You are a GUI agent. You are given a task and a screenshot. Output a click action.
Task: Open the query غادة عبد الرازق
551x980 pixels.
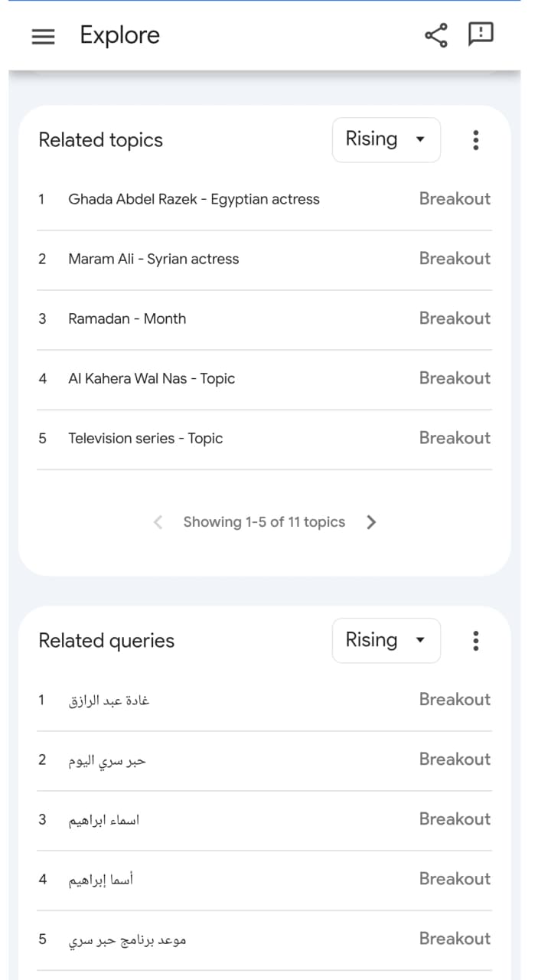coord(109,701)
